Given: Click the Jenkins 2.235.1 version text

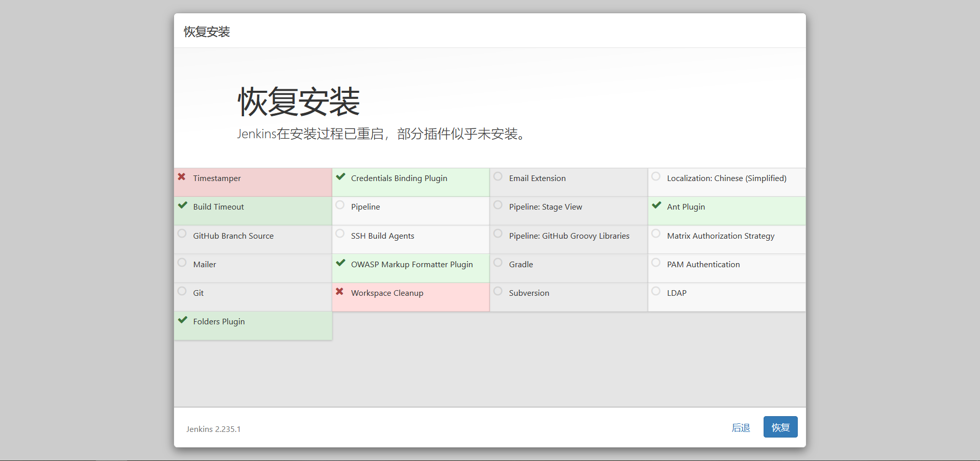Looking at the screenshot, I should (x=213, y=429).
